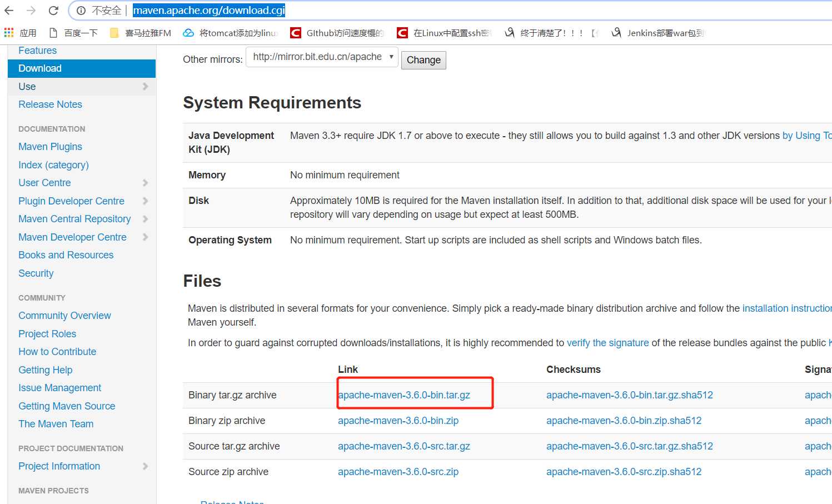Open Books and Resources link

point(66,255)
